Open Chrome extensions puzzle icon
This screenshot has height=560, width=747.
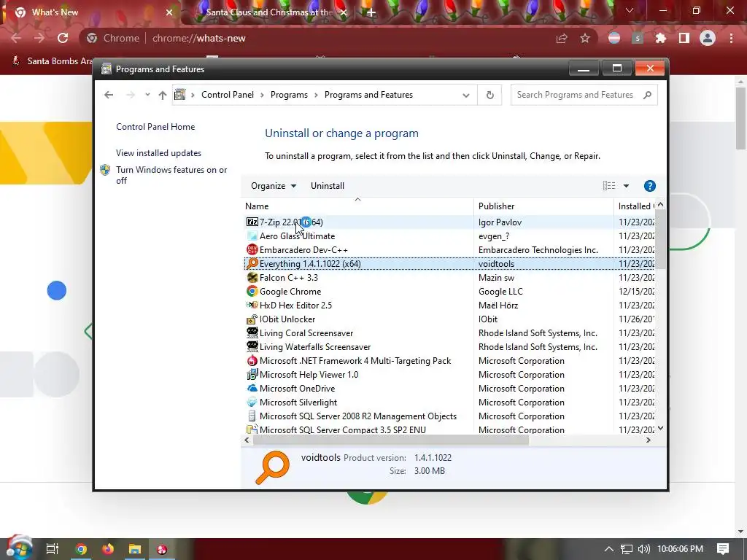[x=660, y=38]
